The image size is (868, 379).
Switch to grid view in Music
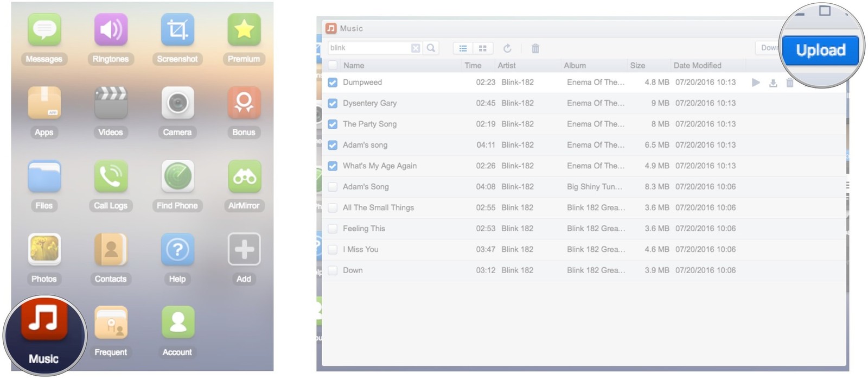[x=482, y=48]
